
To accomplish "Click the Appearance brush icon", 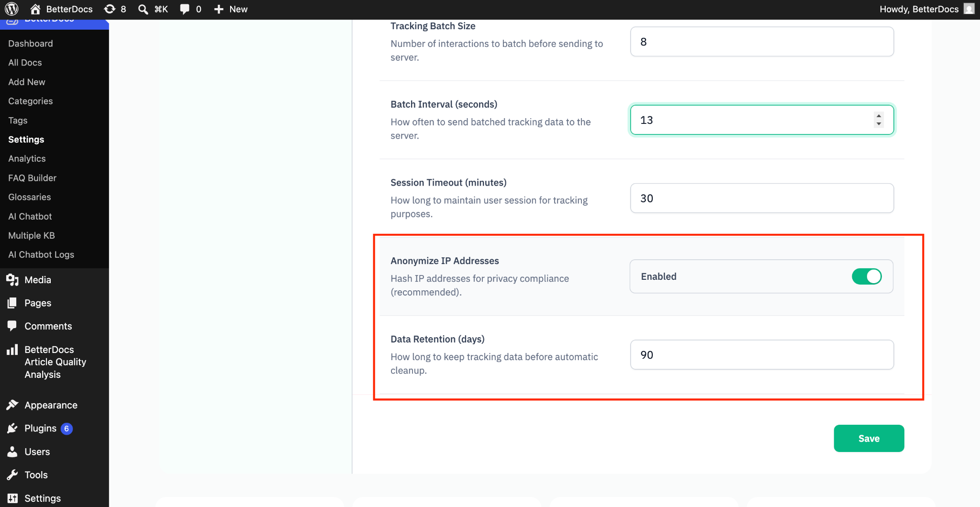I will [12, 405].
